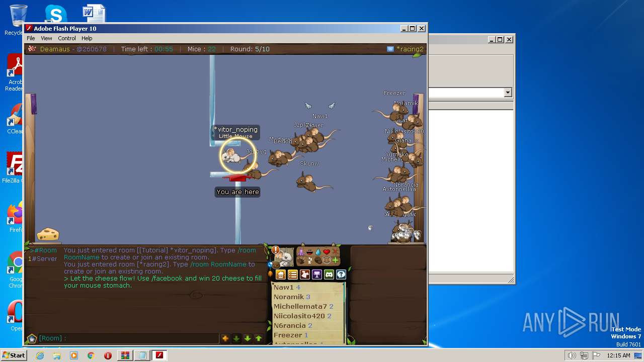644x362 pixels.
Task: Click Freezer in the scoreboard
Action: tap(288, 335)
